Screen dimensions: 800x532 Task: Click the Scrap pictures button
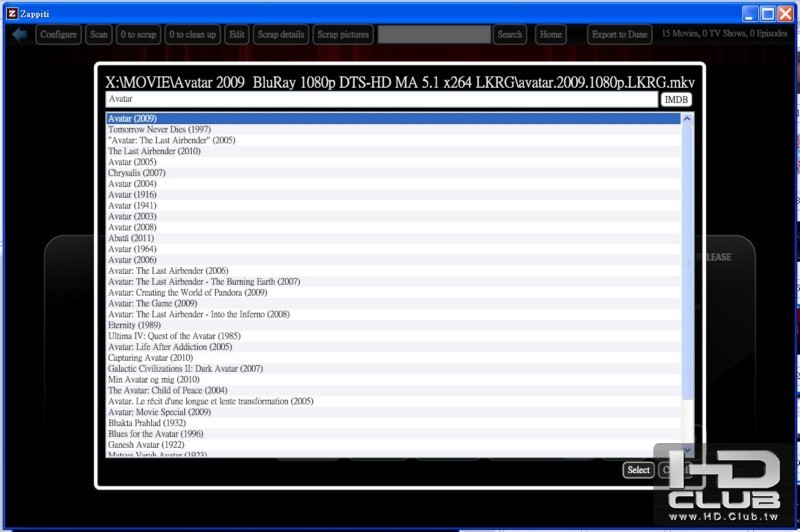[343, 35]
